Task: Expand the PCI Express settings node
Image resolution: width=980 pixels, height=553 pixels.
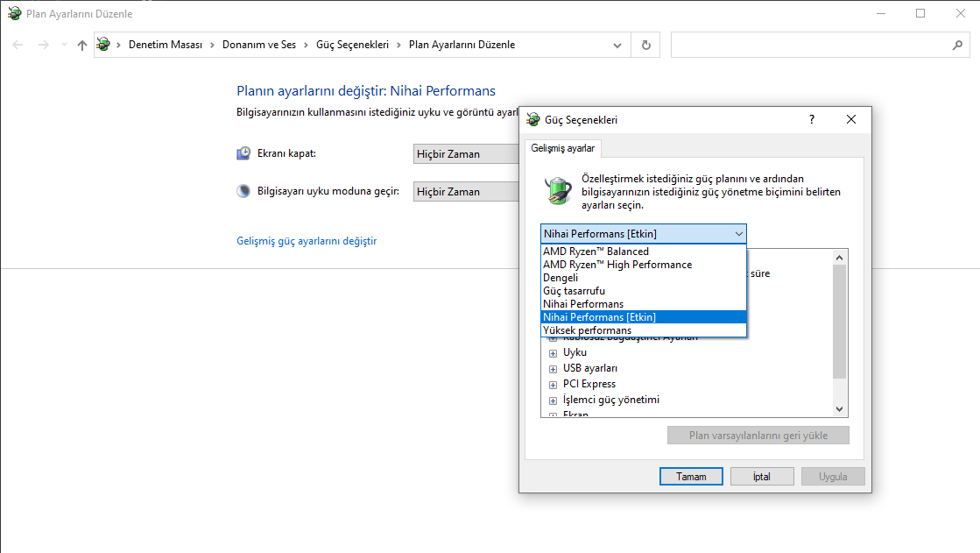Action: 553,384
